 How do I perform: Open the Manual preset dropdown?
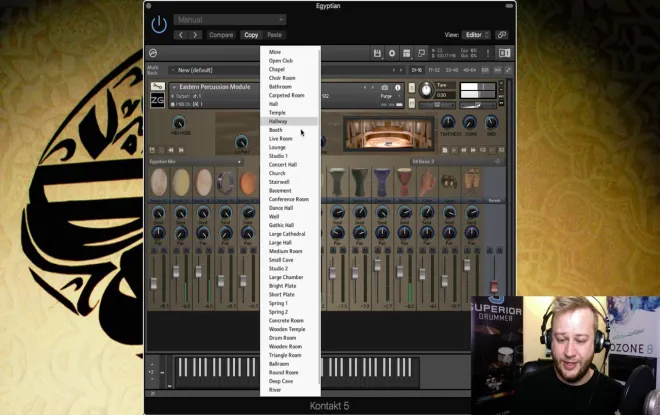click(x=230, y=19)
